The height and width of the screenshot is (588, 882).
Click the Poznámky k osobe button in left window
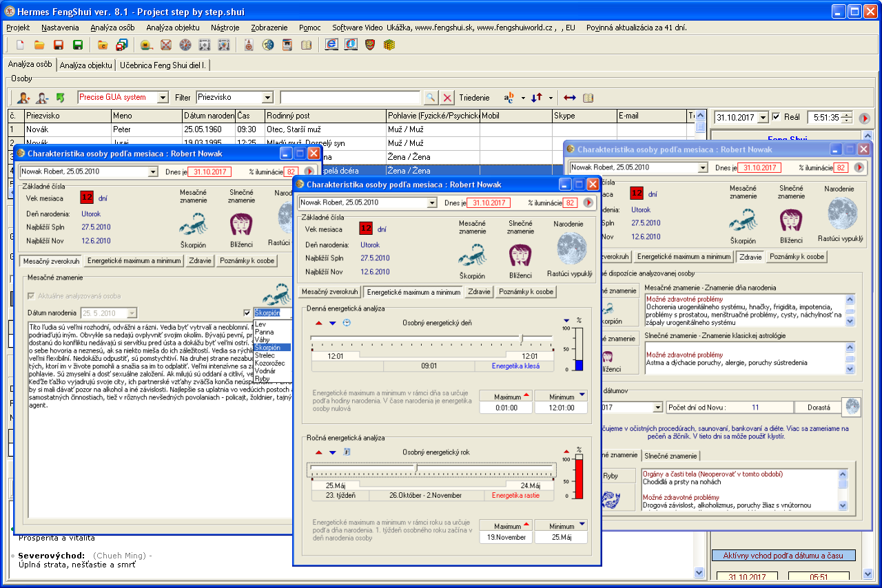247,261
